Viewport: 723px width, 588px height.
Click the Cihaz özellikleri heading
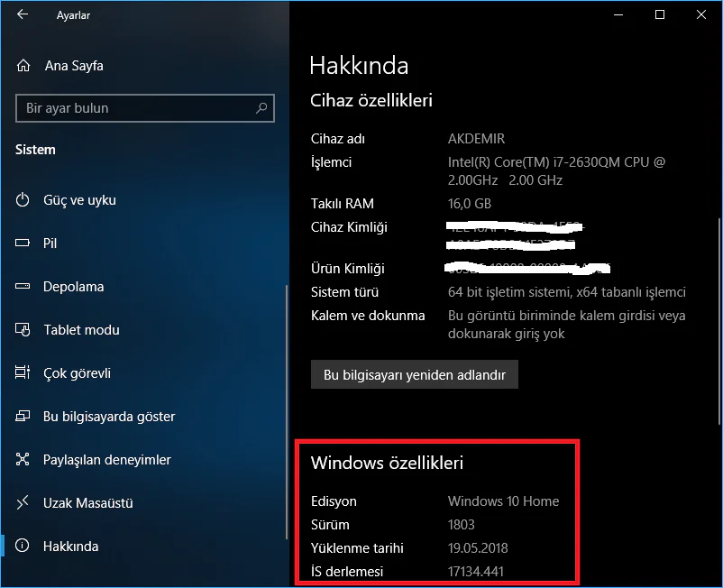pyautogui.click(x=371, y=100)
